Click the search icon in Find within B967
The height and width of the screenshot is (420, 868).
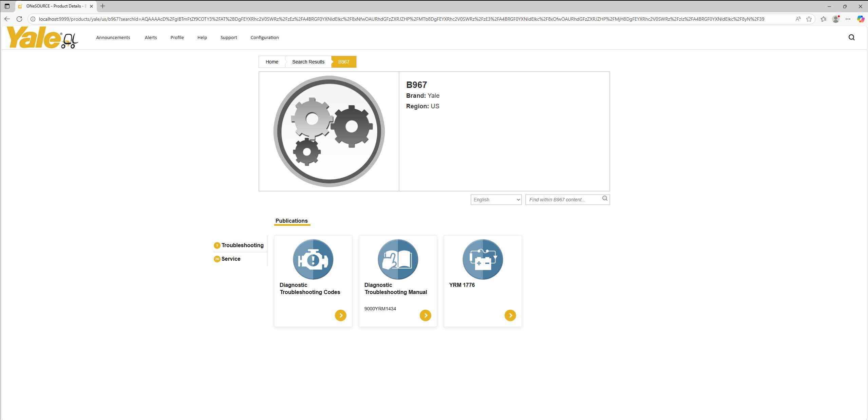[605, 199]
